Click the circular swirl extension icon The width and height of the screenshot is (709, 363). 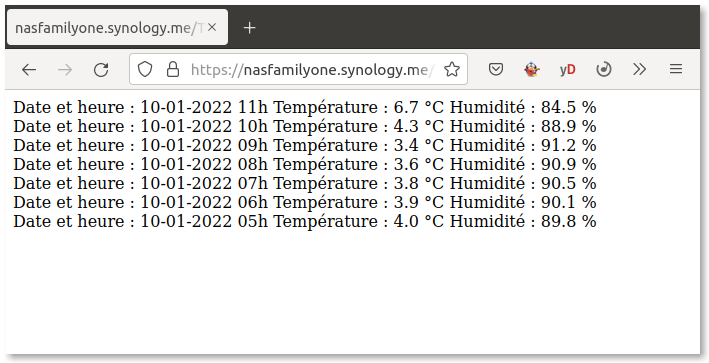(604, 70)
